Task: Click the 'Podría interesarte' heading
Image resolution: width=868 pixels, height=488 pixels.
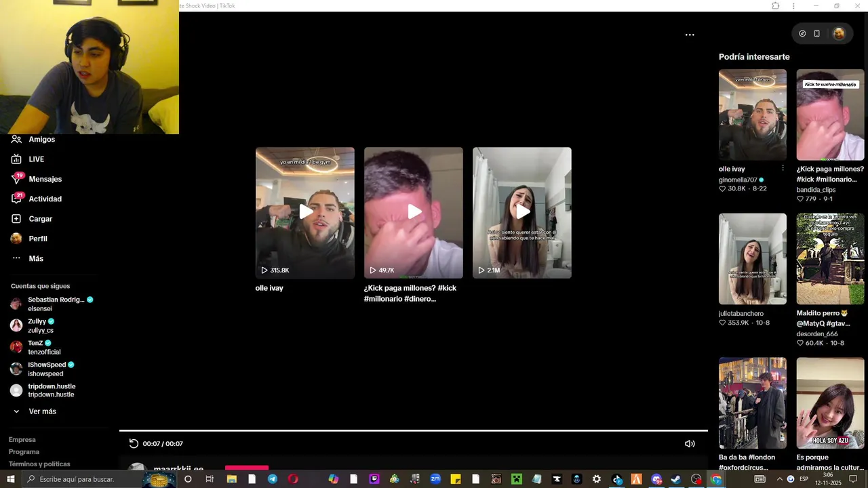Action: [754, 57]
